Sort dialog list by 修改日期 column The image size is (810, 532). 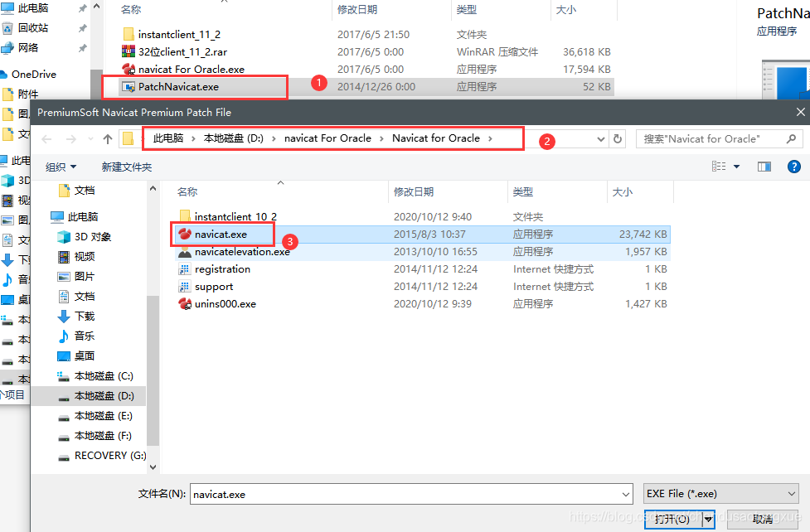click(413, 191)
